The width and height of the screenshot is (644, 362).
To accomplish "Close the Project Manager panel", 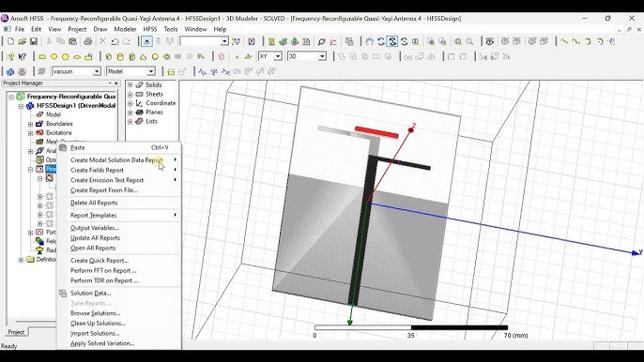I will coord(116,83).
